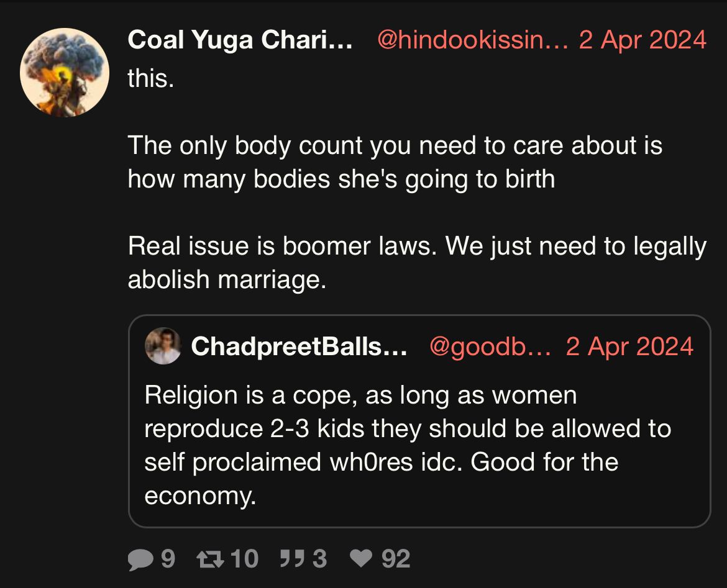
Task: Click the quote count 3
Action: pos(319,559)
